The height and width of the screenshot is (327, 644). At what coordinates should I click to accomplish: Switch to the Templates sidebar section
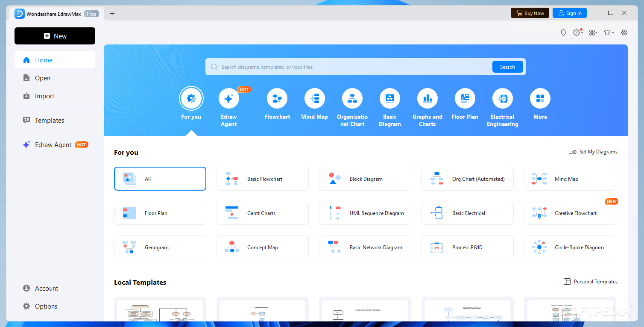point(49,120)
